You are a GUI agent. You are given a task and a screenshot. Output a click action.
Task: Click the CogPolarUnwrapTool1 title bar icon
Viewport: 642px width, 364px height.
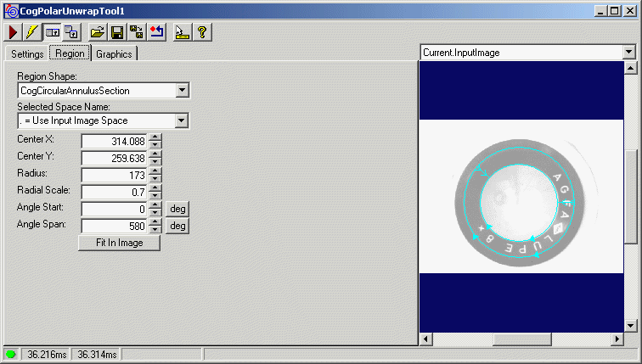(12, 11)
